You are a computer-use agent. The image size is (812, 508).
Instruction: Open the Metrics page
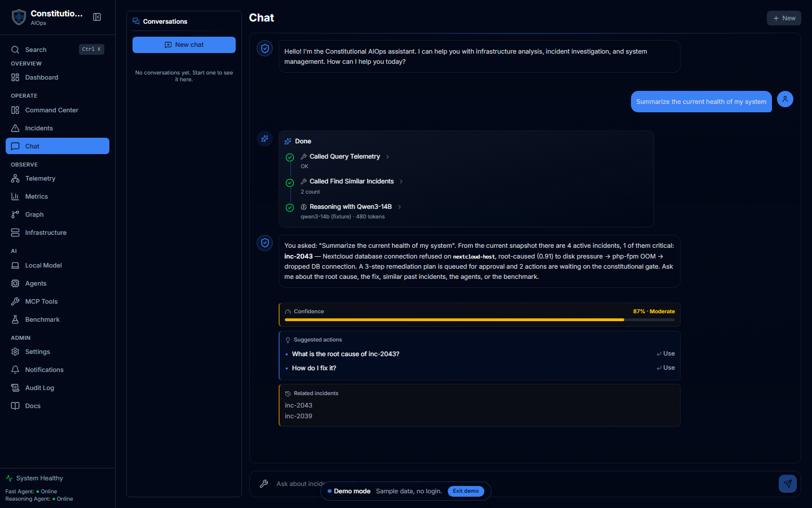[x=58, y=196]
